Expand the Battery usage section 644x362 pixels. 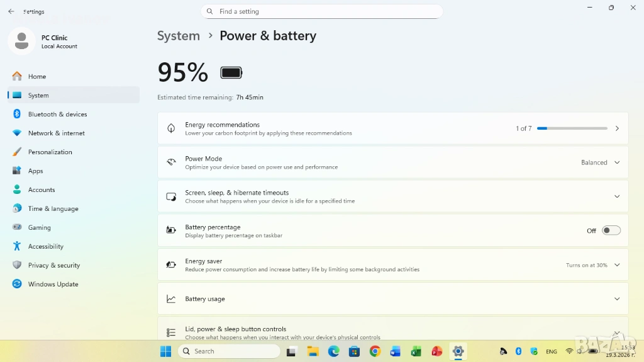pos(616,299)
